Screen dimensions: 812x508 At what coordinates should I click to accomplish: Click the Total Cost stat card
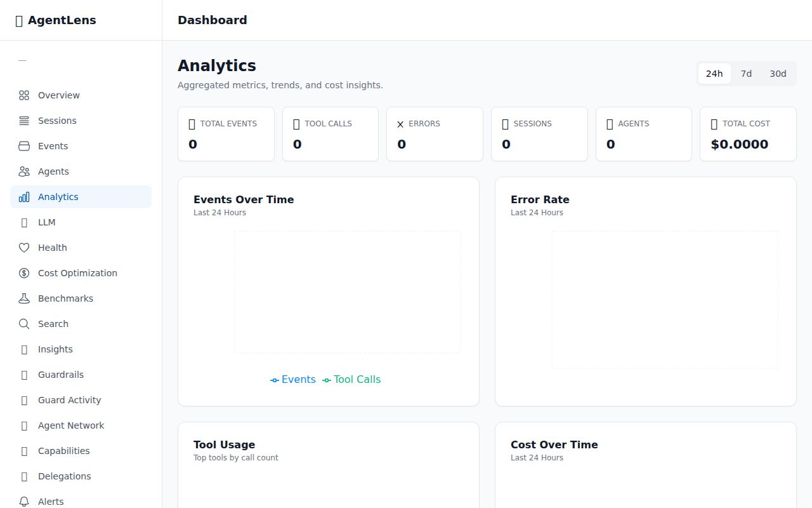747,134
